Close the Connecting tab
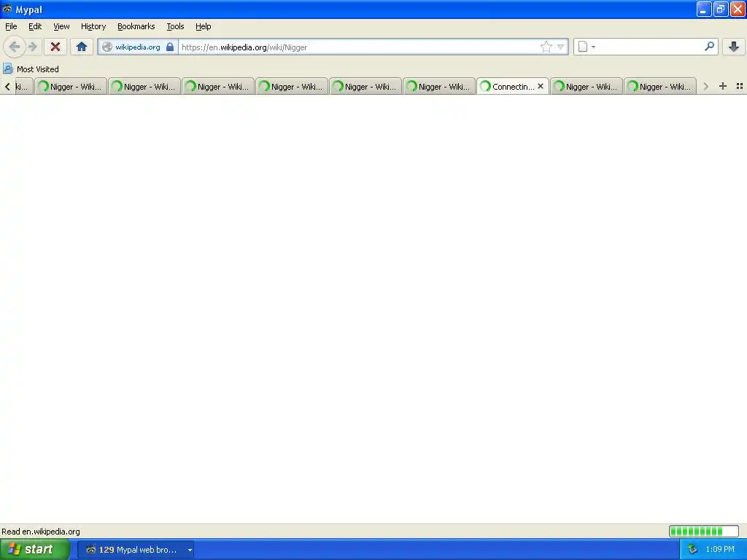The image size is (747, 560). click(541, 86)
